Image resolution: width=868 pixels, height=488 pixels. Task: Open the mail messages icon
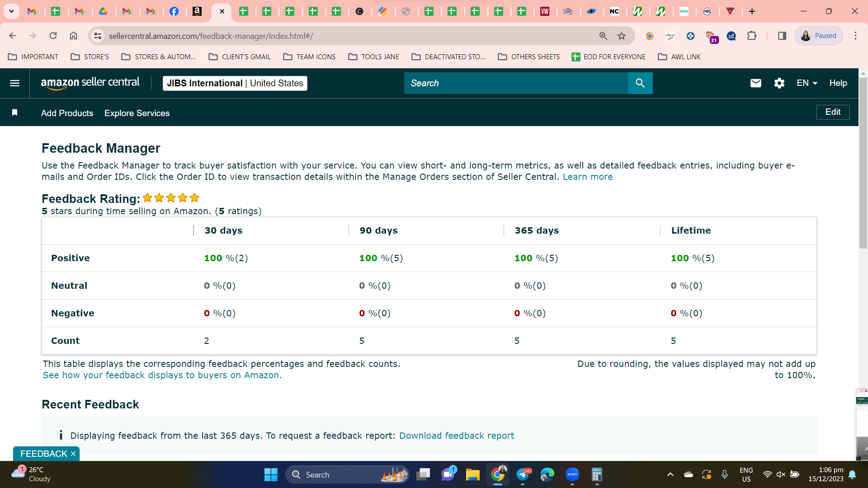pyautogui.click(x=755, y=83)
